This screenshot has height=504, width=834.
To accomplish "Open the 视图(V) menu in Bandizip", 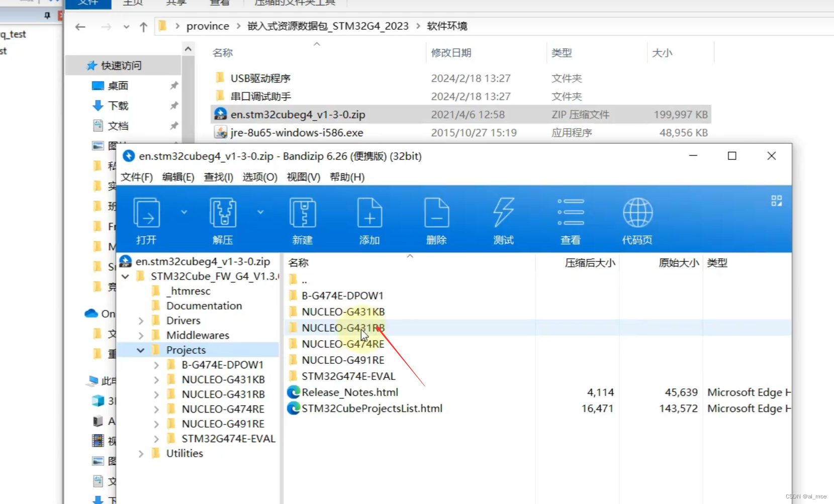I will [303, 177].
